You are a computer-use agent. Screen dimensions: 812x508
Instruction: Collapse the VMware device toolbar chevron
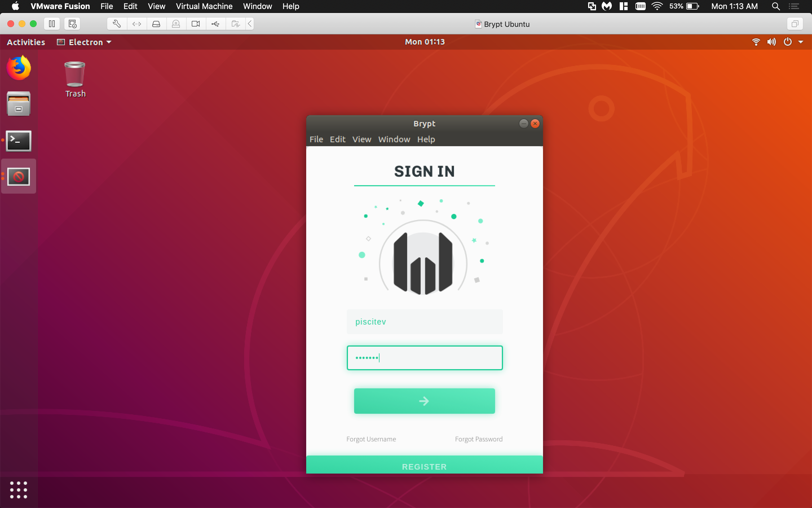click(x=250, y=24)
